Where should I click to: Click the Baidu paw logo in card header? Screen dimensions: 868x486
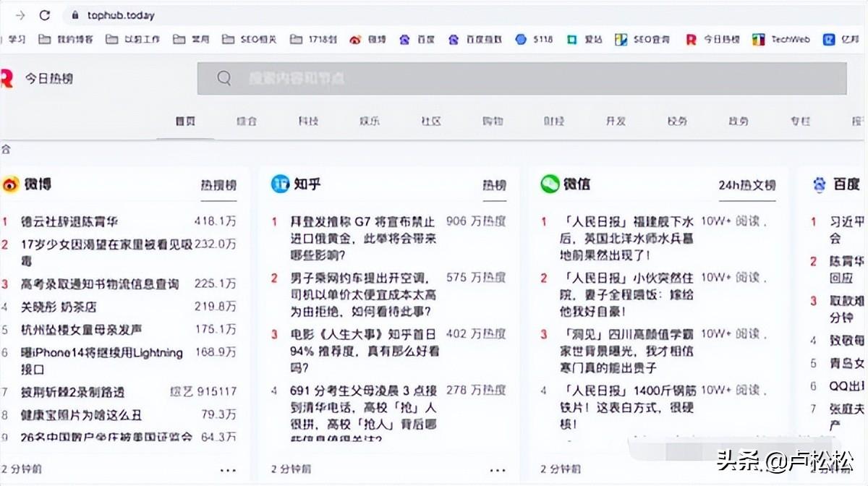(819, 184)
